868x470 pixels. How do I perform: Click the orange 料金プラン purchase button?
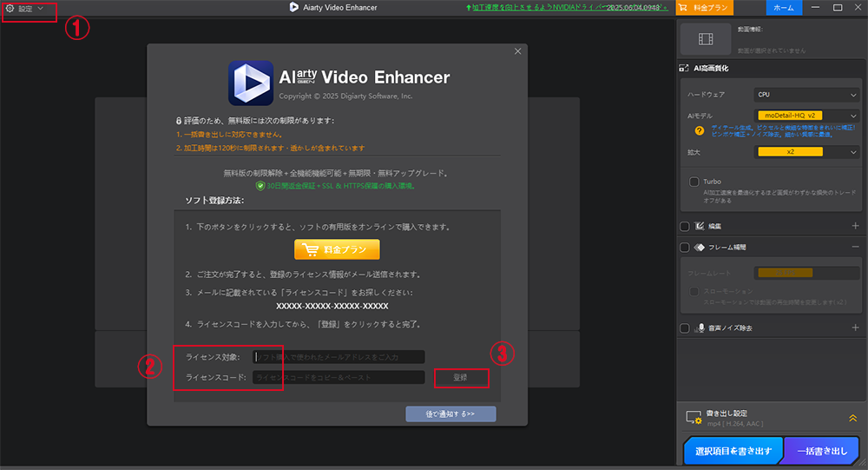click(x=337, y=249)
